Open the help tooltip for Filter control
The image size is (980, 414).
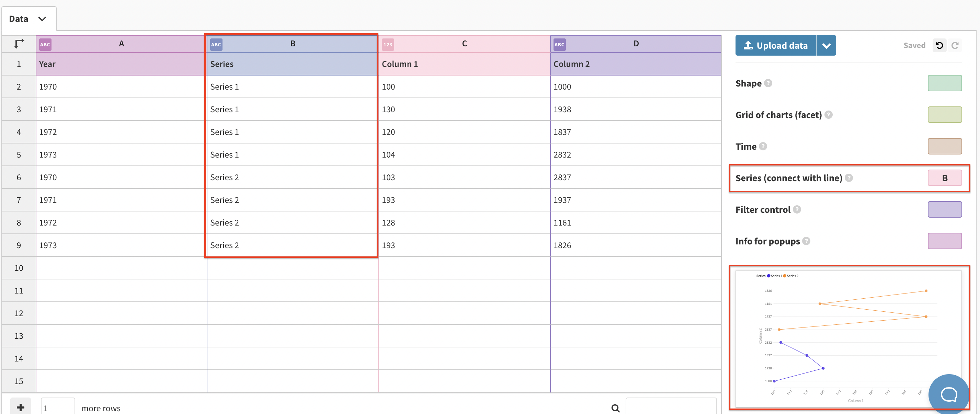pos(797,209)
